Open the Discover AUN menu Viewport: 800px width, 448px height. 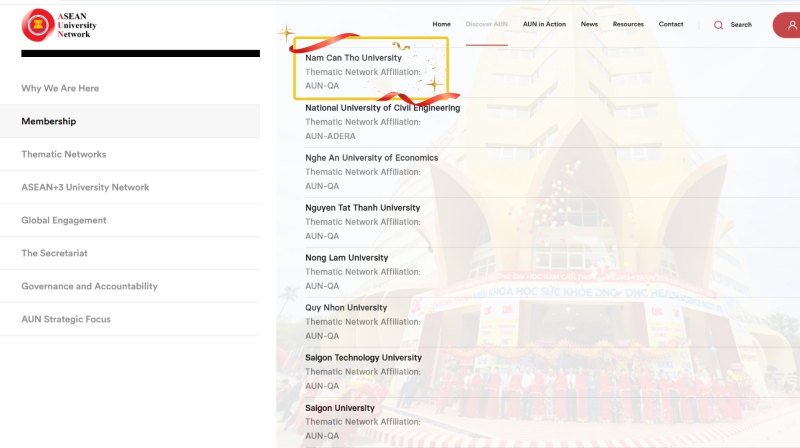(x=486, y=24)
